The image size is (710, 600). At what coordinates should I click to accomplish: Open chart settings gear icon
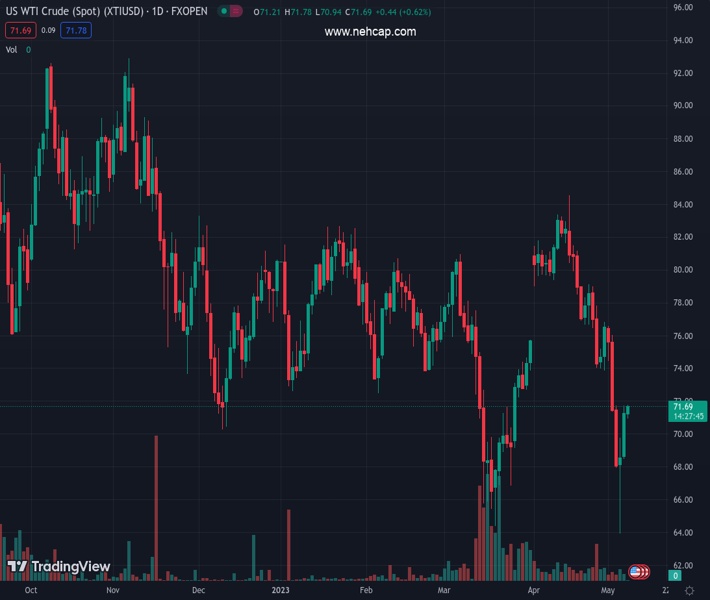click(x=690, y=590)
